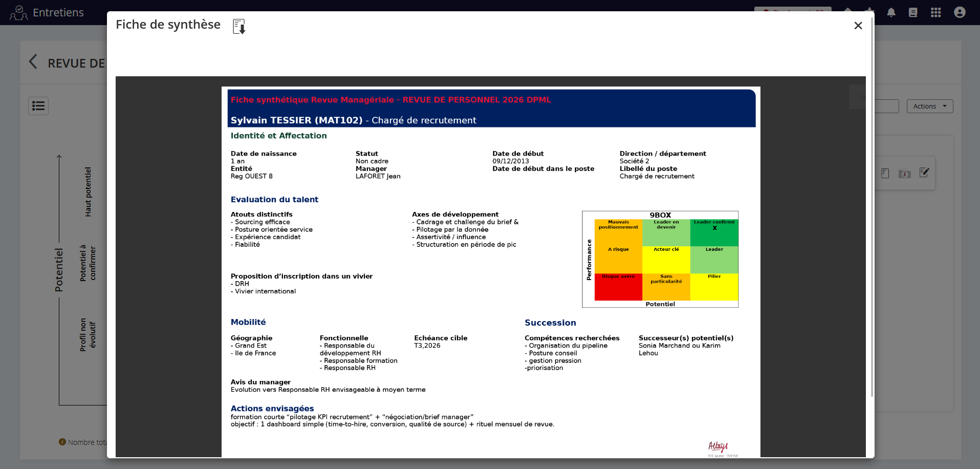
Task: Click the Entretiens module logo icon
Action: coord(18,13)
